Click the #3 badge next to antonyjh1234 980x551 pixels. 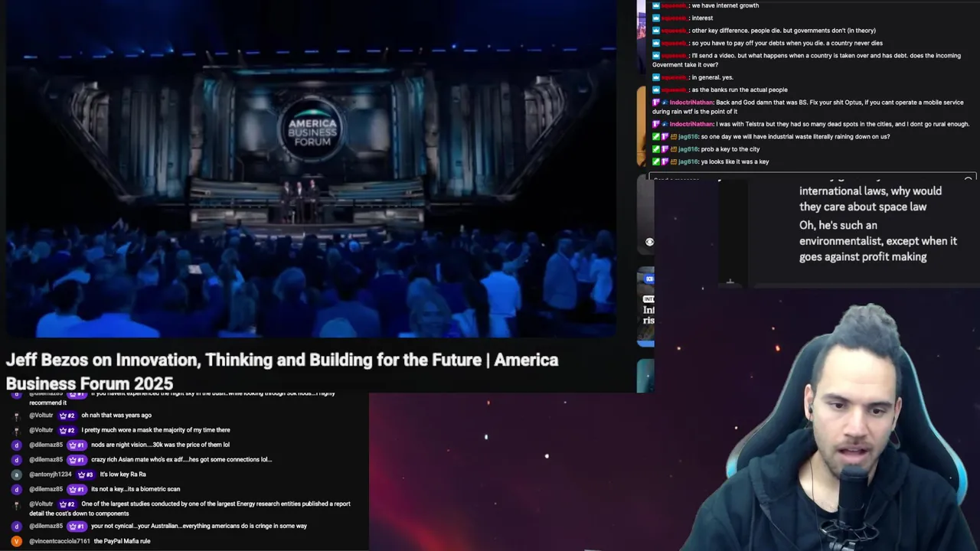pyautogui.click(x=86, y=474)
